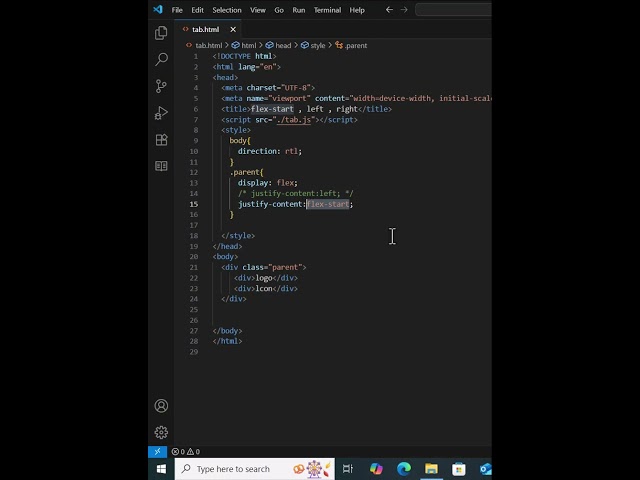Go back with the left arrow
Screen dimensions: 640x480
coord(389,9)
